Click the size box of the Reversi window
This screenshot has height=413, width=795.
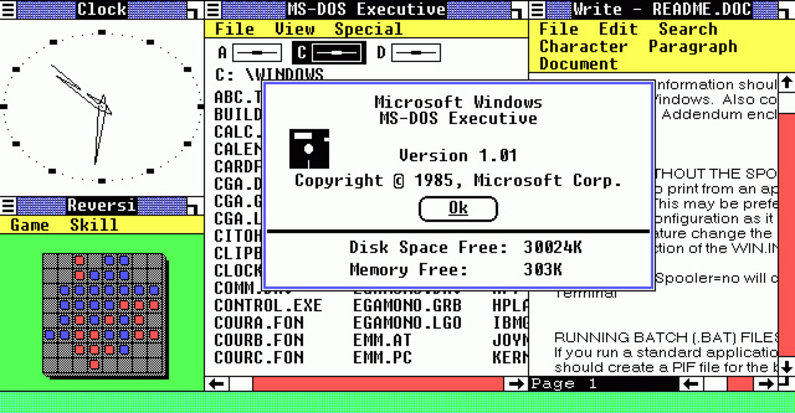[195, 206]
